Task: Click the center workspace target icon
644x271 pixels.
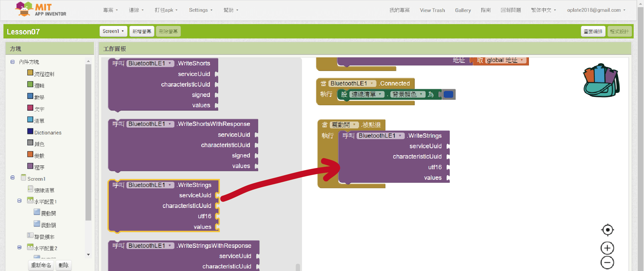Action: click(607, 230)
